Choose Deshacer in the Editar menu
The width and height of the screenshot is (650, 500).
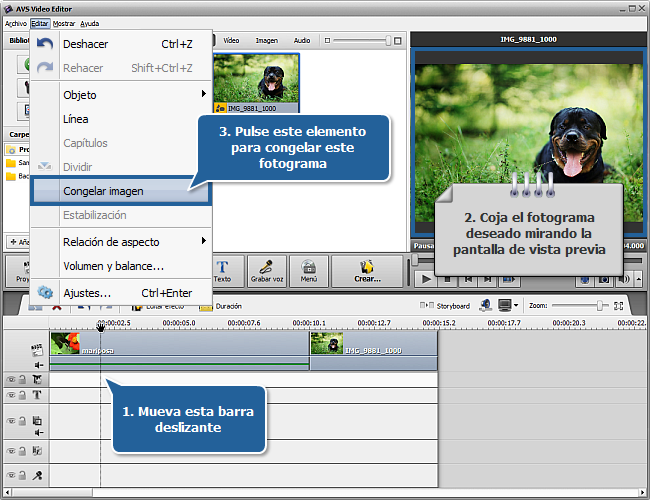pos(86,44)
